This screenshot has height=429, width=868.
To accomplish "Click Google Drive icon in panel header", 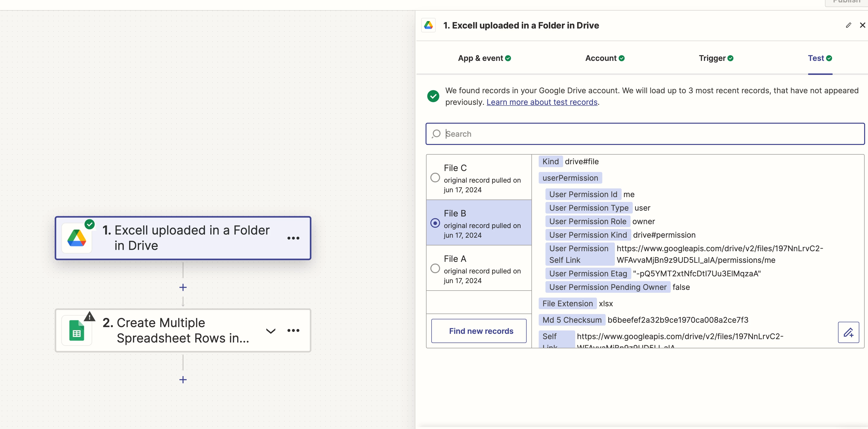I will tap(428, 25).
